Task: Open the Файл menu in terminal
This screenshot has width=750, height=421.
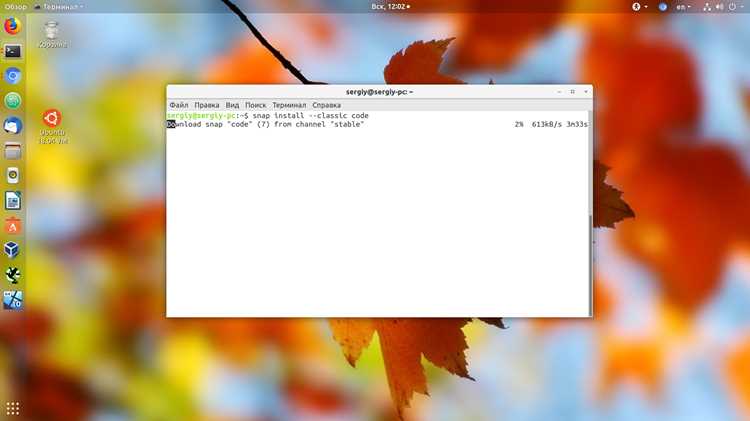Action: click(178, 105)
